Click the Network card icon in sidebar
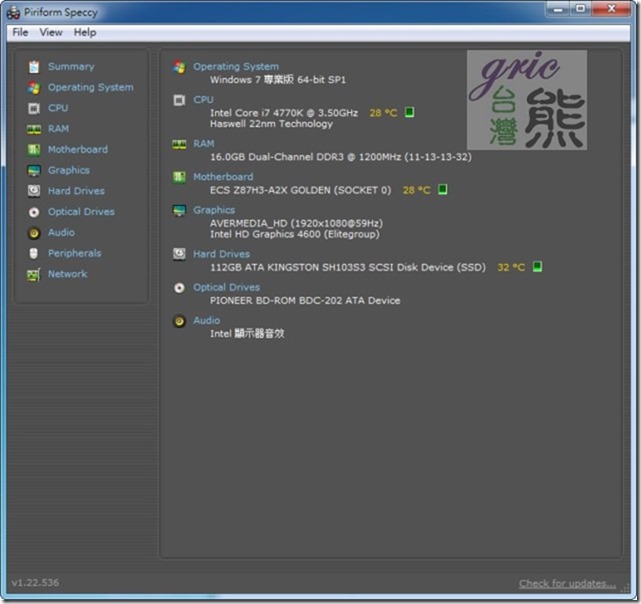Screen dimensions: 641x604 (x=34, y=274)
